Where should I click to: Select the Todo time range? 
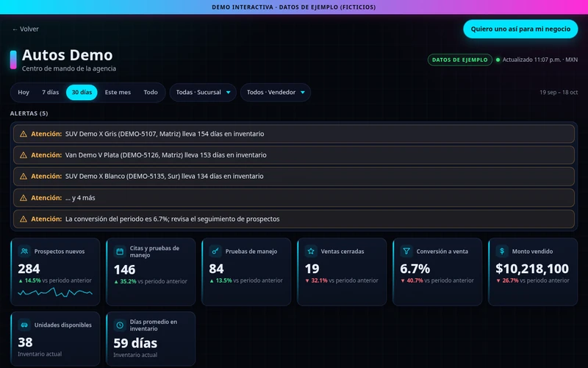[x=151, y=93]
